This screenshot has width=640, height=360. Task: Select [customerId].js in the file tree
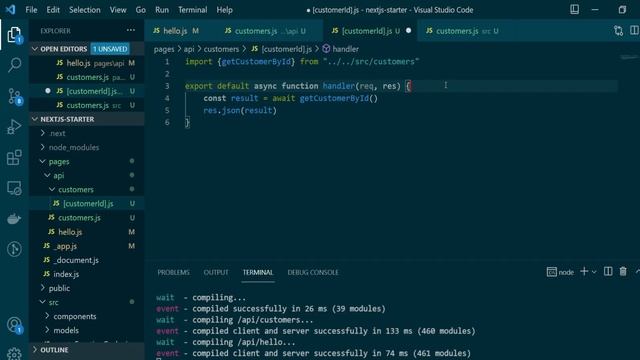point(88,204)
